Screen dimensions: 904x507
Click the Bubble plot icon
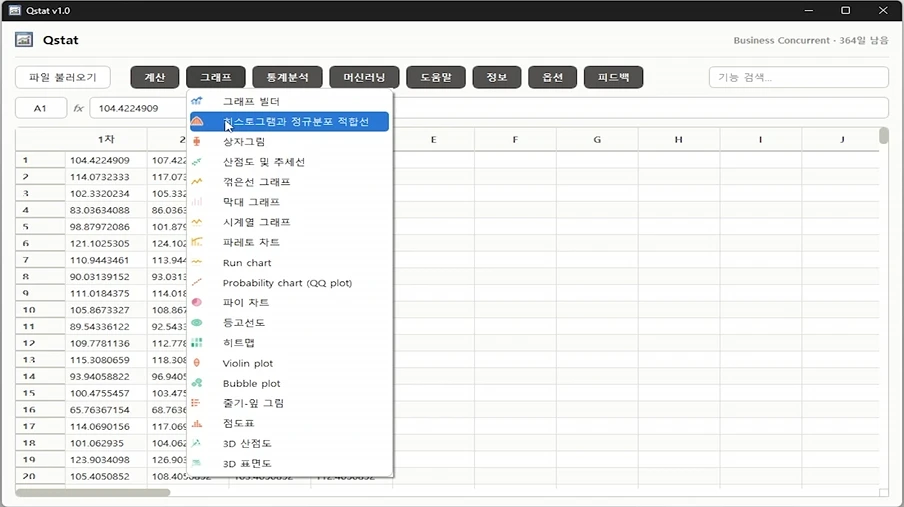tap(197, 383)
